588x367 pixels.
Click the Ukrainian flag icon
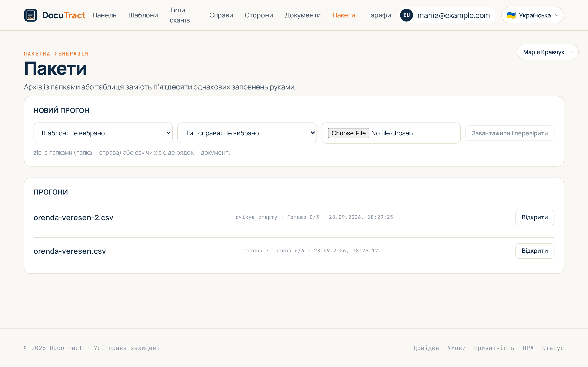(511, 15)
